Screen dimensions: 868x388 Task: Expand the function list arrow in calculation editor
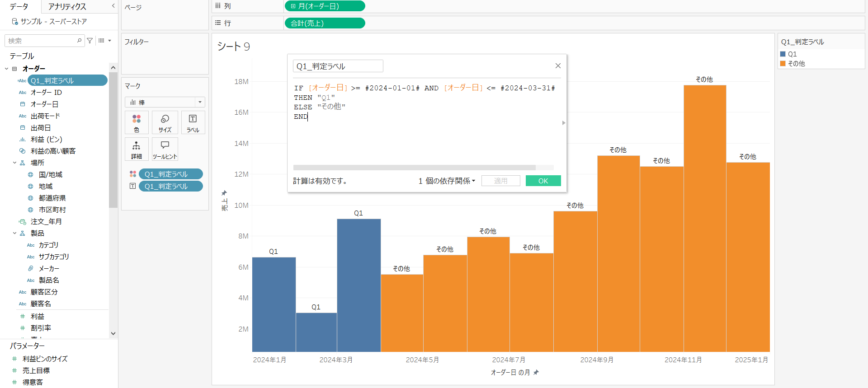564,123
